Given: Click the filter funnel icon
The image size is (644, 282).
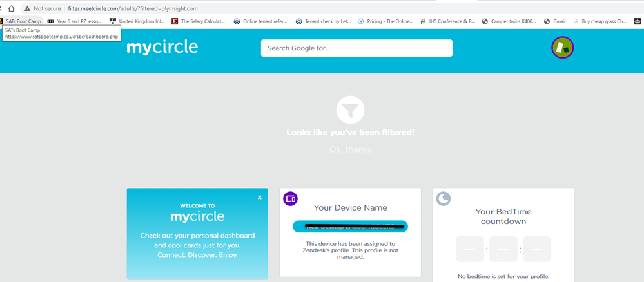Looking at the screenshot, I should tap(350, 111).
